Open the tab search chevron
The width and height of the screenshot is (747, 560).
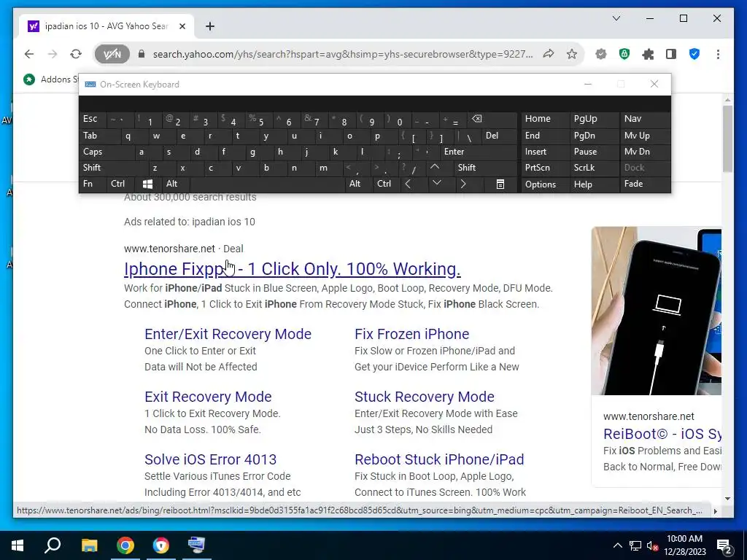(x=616, y=18)
